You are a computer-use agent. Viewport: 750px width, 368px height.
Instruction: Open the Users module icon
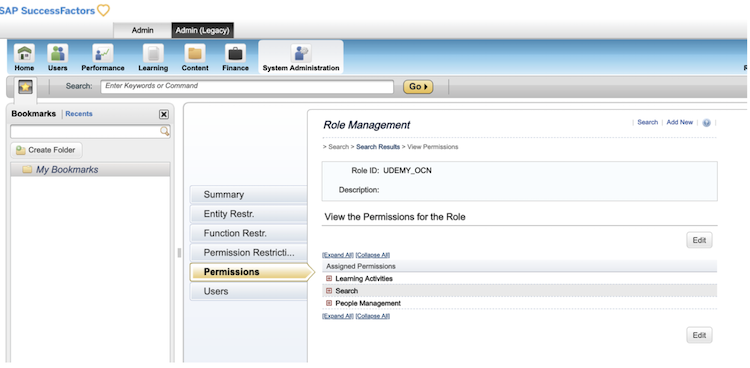point(57,53)
